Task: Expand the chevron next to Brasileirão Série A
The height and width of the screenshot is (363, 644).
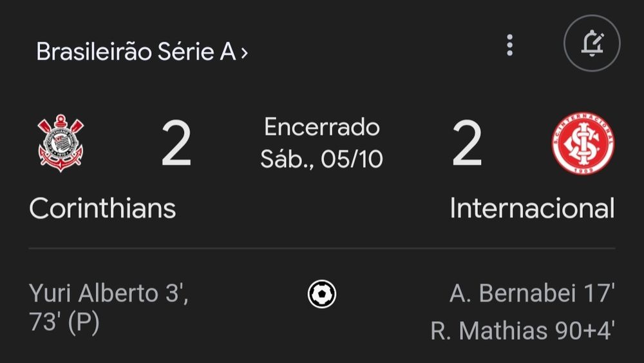Action: click(244, 53)
